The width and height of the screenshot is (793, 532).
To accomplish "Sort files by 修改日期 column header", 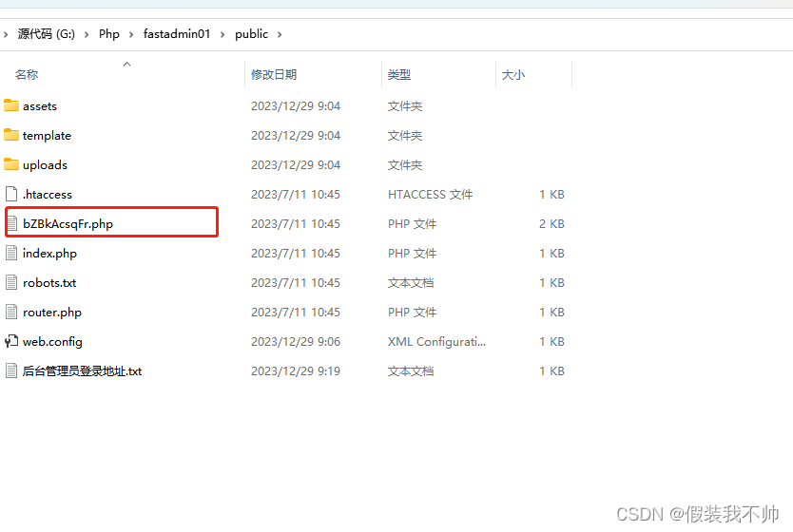I will pyautogui.click(x=274, y=74).
